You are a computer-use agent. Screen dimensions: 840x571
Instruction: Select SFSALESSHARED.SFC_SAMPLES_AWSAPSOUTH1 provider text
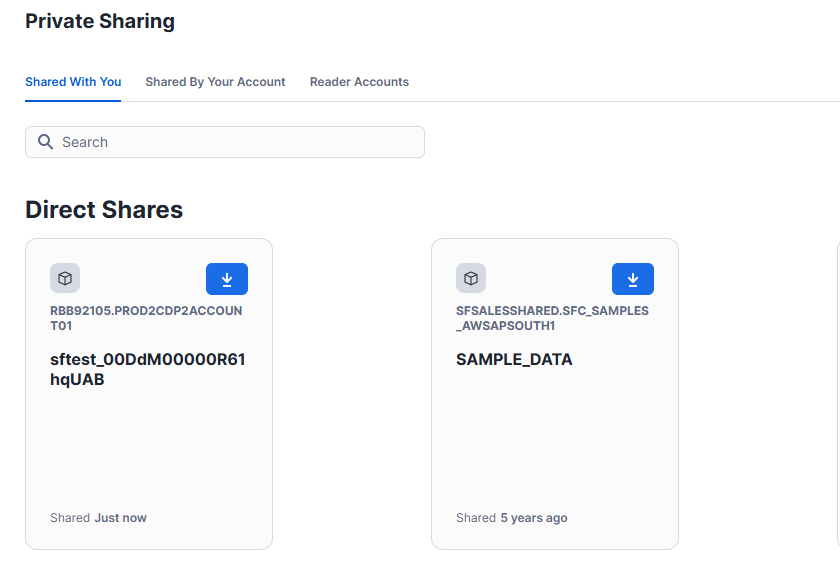[552, 318]
